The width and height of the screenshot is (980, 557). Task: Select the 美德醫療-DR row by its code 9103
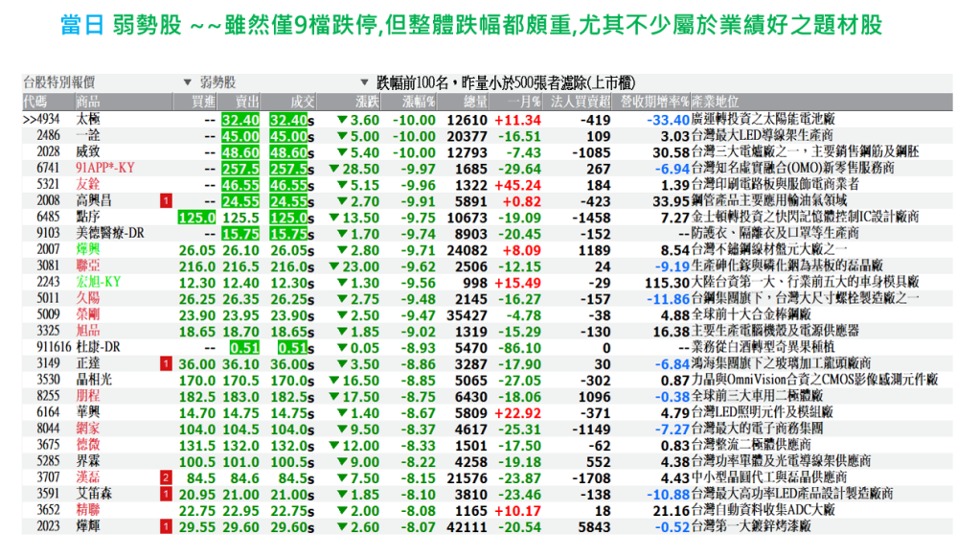pos(49,234)
